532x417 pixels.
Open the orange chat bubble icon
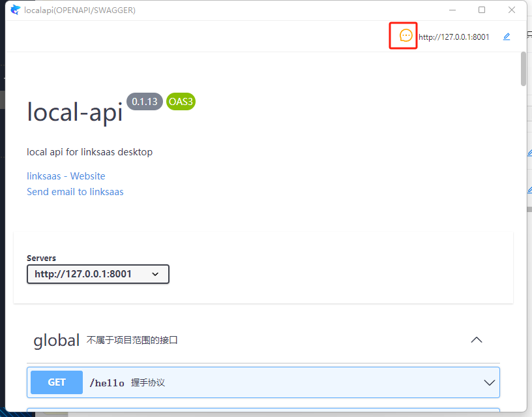click(406, 35)
